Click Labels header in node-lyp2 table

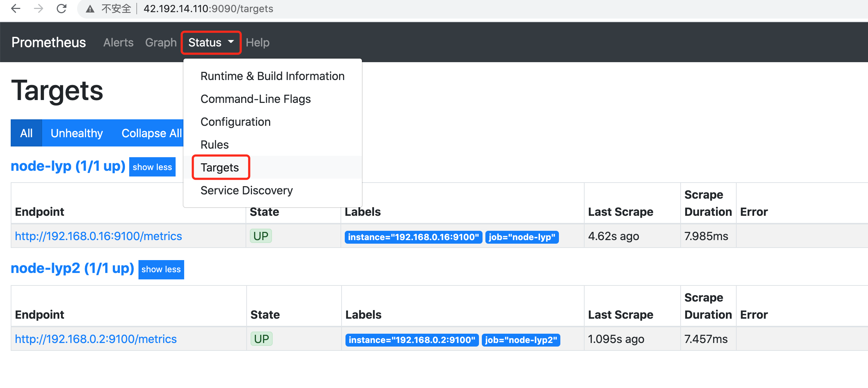tap(363, 315)
